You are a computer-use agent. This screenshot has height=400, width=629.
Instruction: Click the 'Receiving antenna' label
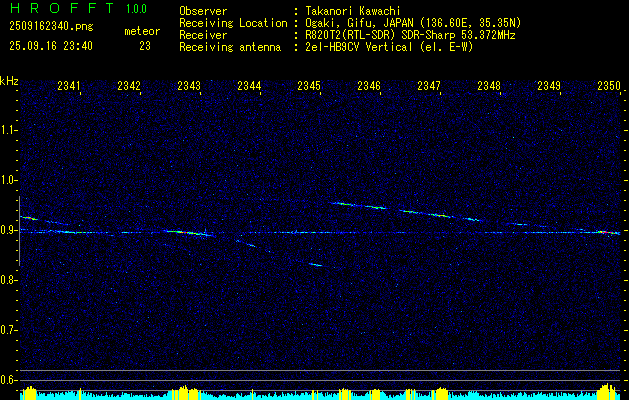[230, 47]
